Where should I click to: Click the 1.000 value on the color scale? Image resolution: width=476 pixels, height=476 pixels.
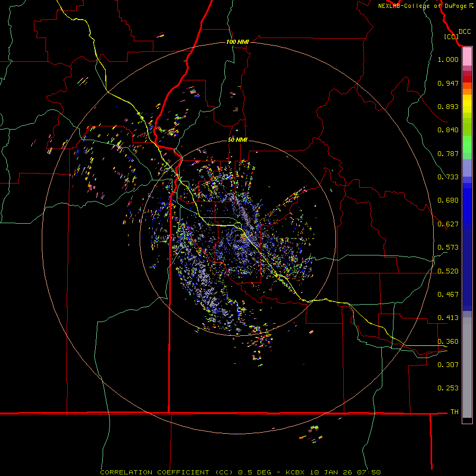448,59
